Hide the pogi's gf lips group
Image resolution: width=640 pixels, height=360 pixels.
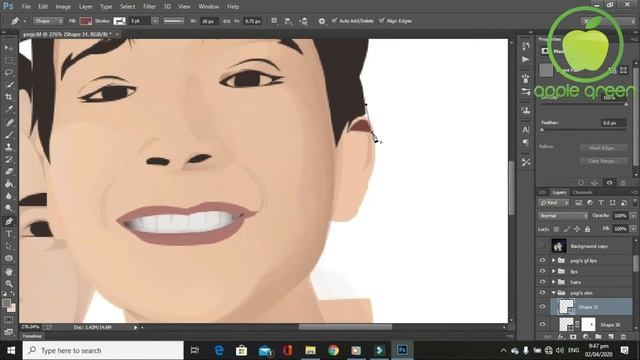click(542, 260)
